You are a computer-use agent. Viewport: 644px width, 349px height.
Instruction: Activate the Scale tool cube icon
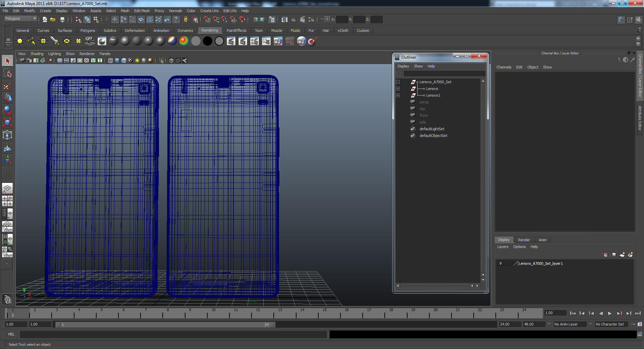(x=7, y=122)
